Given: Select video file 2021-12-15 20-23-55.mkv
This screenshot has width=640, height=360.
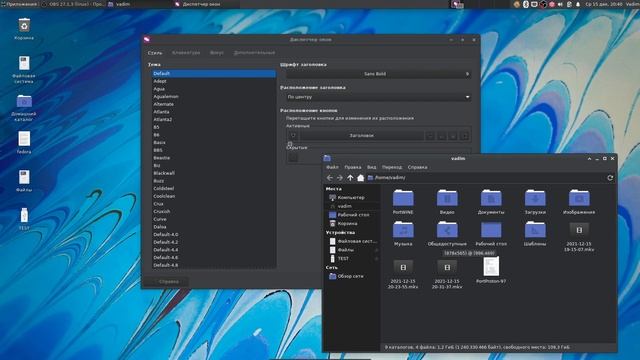Looking at the screenshot, I should 403,274.
